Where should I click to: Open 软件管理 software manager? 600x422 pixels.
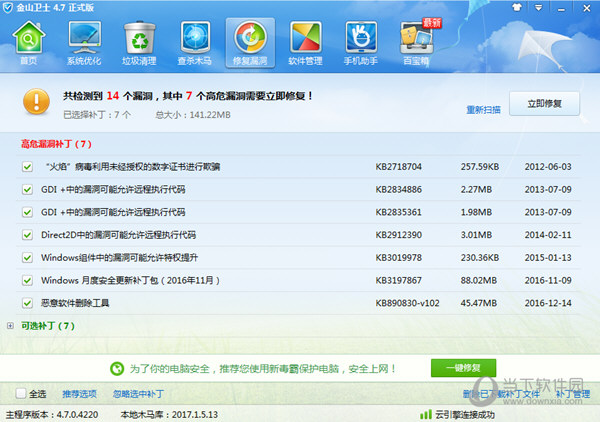tap(305, 42)
